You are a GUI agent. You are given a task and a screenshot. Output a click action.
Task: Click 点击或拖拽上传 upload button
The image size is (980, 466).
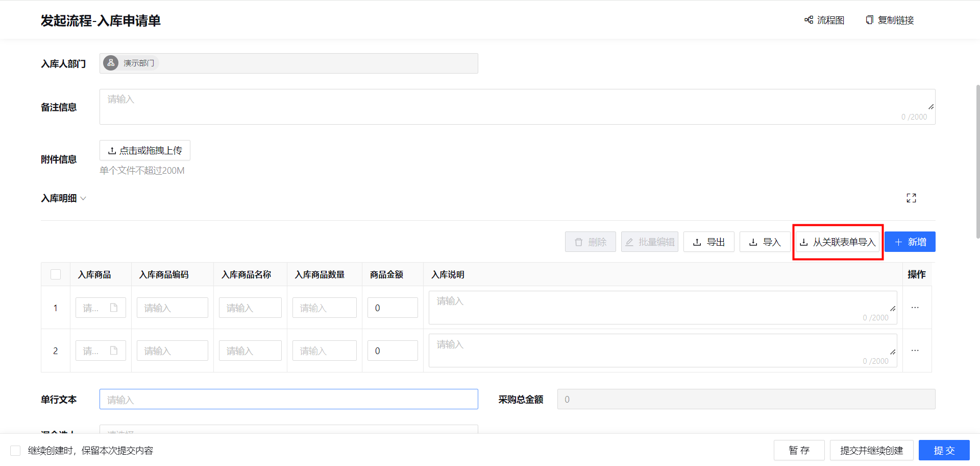pyautogui.click(x=145, y=150)
